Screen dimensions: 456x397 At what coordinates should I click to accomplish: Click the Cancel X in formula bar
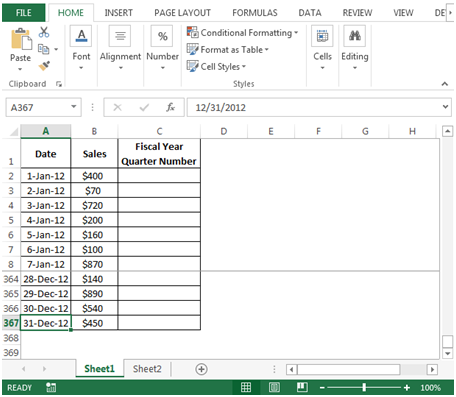tap(117, 107)
